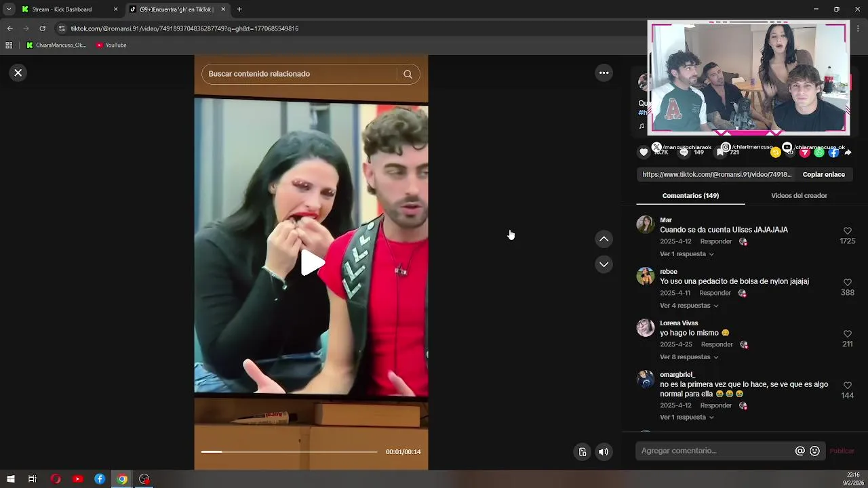Toggle the auto-scroll icon beside volume

[x=583, y=452]
